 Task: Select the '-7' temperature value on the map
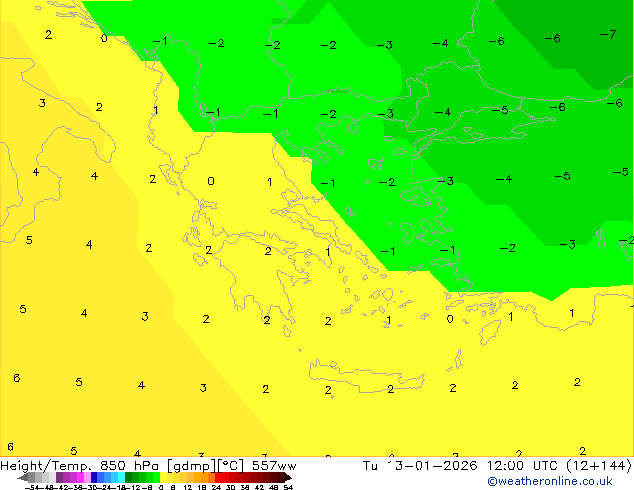(x=608, y=35)
